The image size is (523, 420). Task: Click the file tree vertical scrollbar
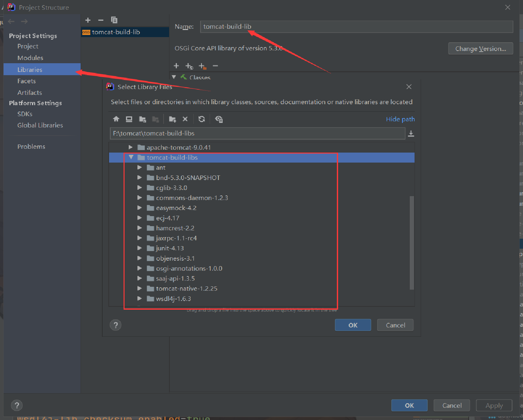pos(412,243)
